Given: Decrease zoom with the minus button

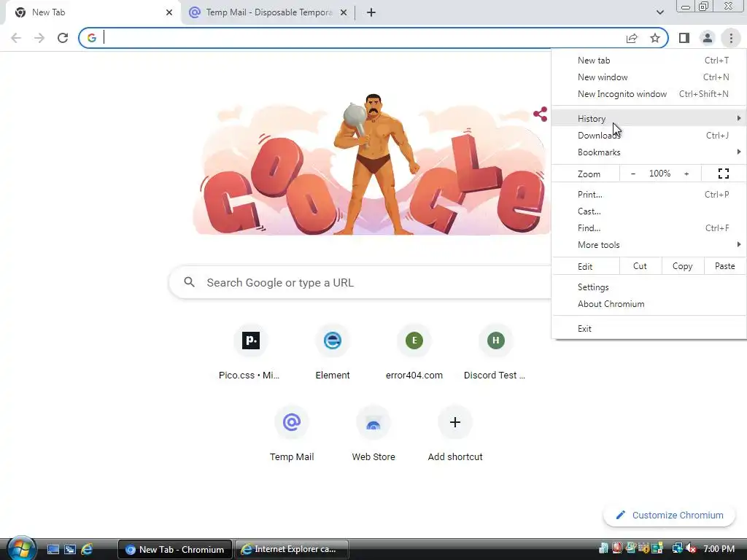Looking at the screenshot, I should (x=632, y=174).
